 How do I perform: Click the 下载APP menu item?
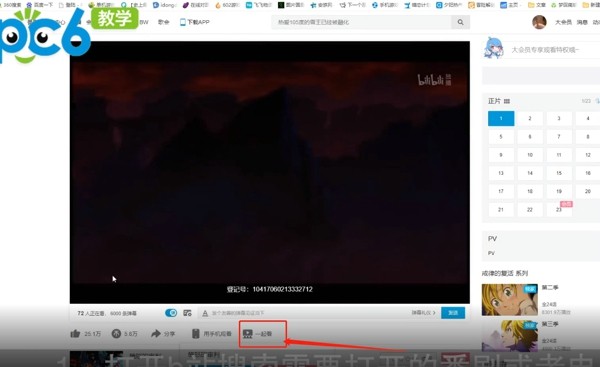point(195,22)
